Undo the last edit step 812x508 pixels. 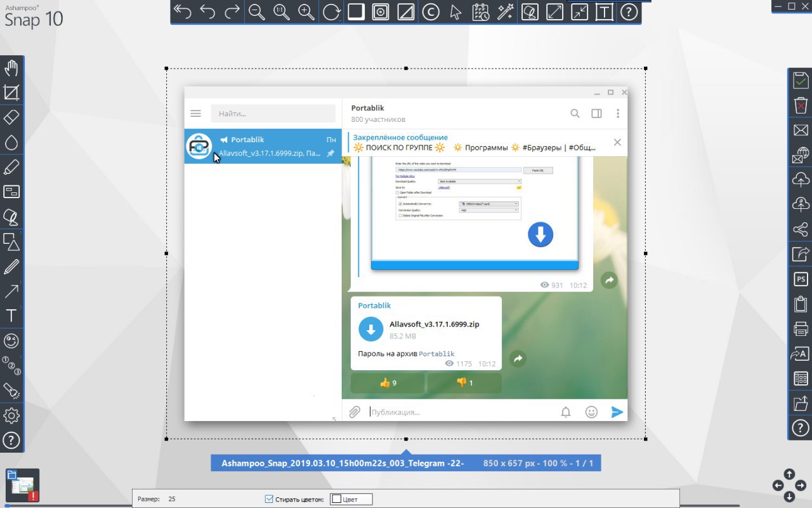(207, 12)
